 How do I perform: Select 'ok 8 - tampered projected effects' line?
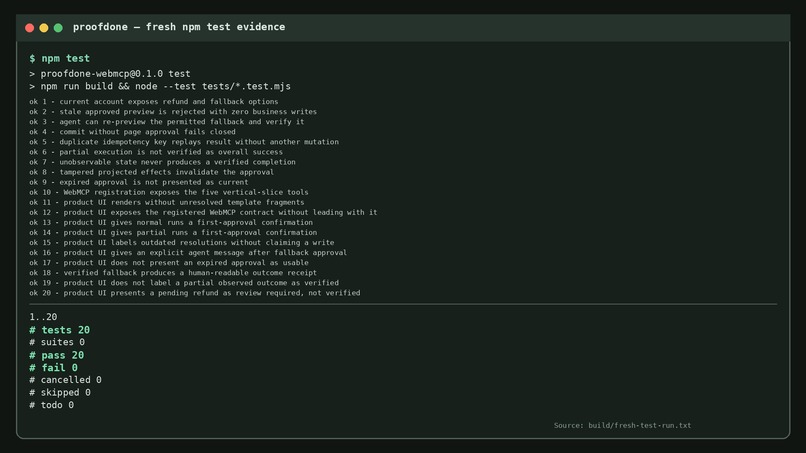[152, 172]
